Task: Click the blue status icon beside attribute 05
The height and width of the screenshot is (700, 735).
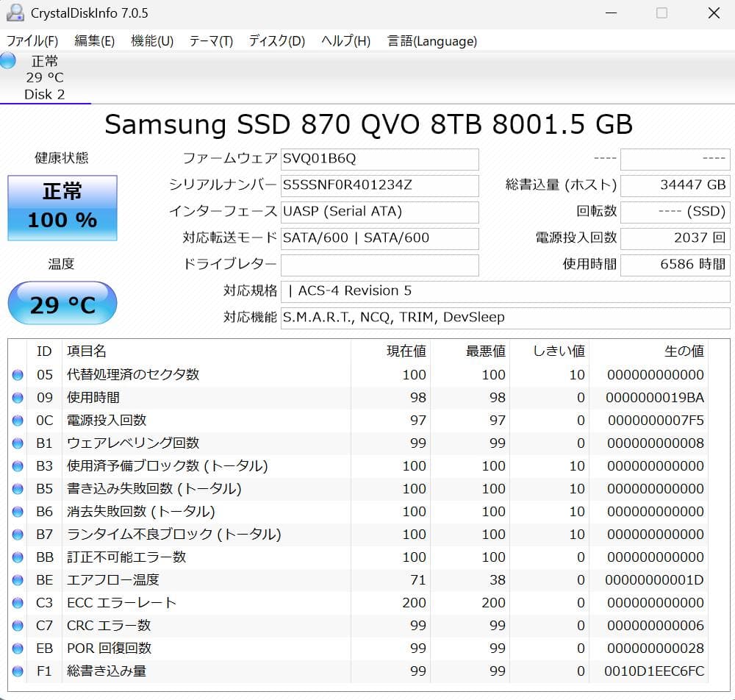Action: click(x=17, y=375)
